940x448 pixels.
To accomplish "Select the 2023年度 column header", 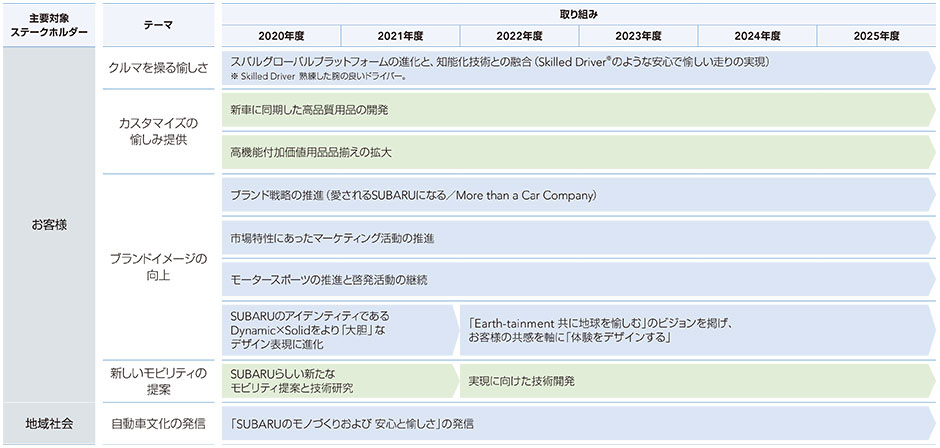I will coord(638,36).
